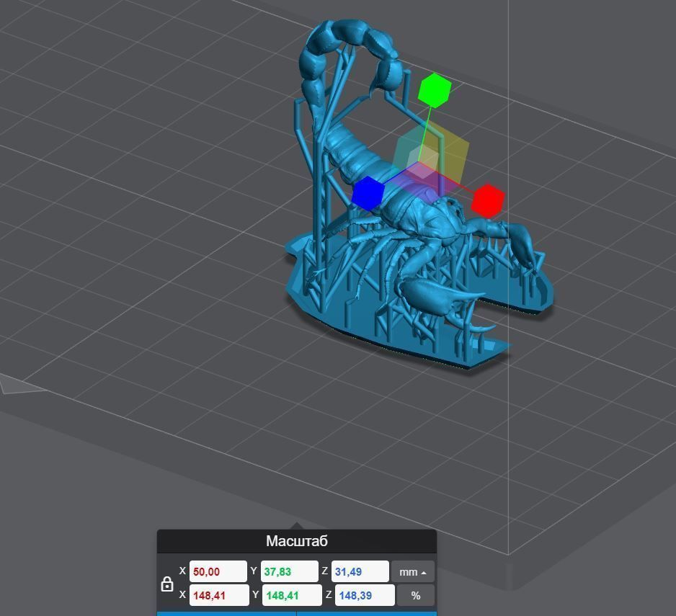Image resolution: width=676 pixels, height=616 pixels.
Task: Click the X percent field showing 148,41
Action: [219, 595]
